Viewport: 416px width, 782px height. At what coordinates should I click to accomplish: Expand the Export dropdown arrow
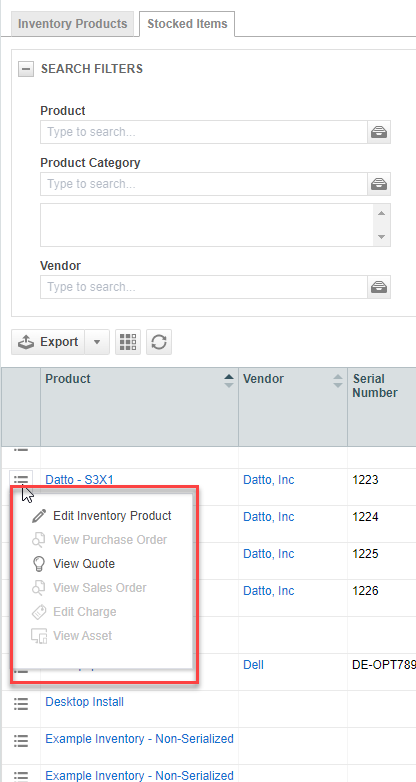coord(97,342)
